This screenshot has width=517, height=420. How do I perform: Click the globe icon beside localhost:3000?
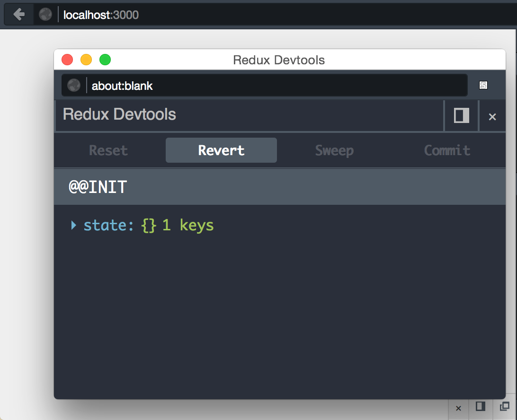click(45, 15)
